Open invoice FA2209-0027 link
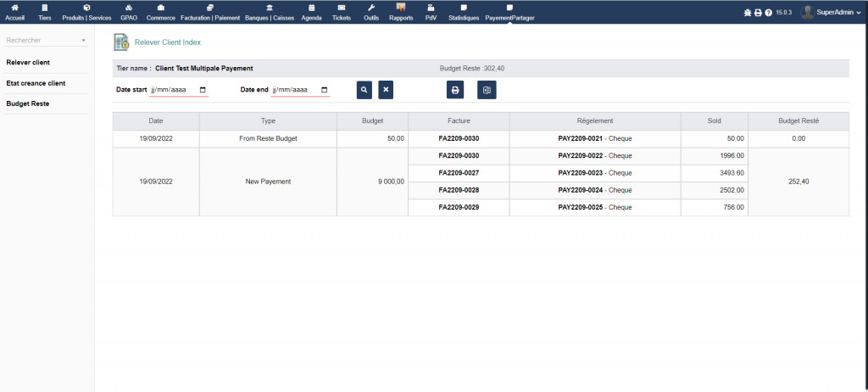868x392 pixels. 459,173
